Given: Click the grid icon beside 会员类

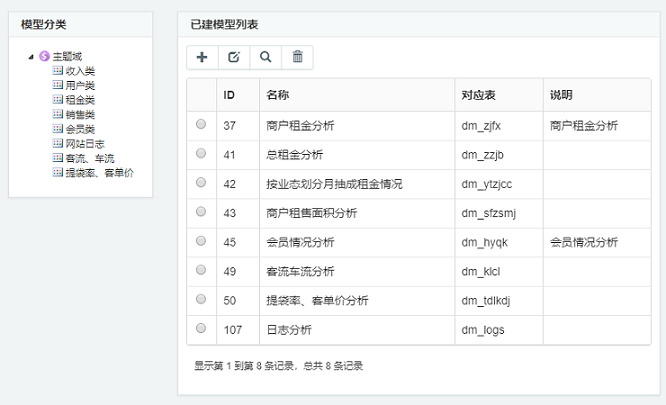Looking at the screenshot, I should point(58,128).
